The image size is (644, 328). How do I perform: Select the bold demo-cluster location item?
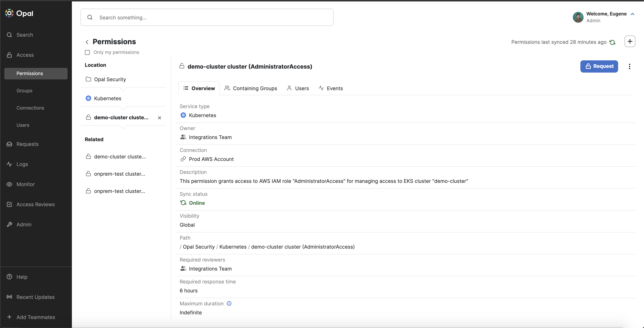pyautogui.click(x=121, y=117)
